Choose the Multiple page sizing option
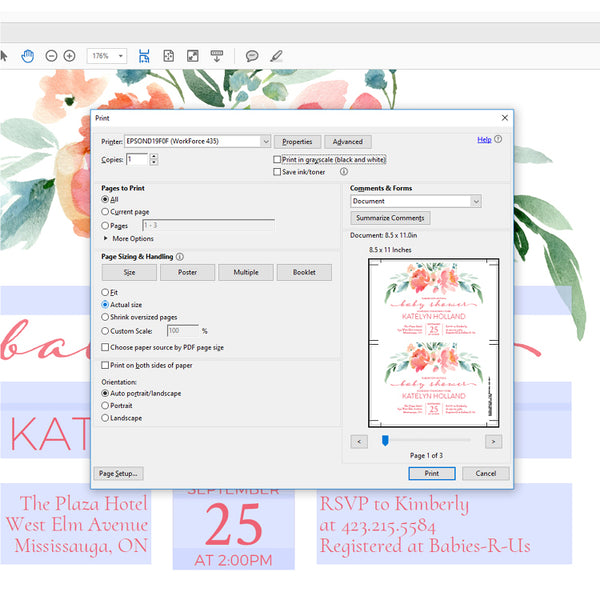Screen dimensions: 600x600 point(246,272)
